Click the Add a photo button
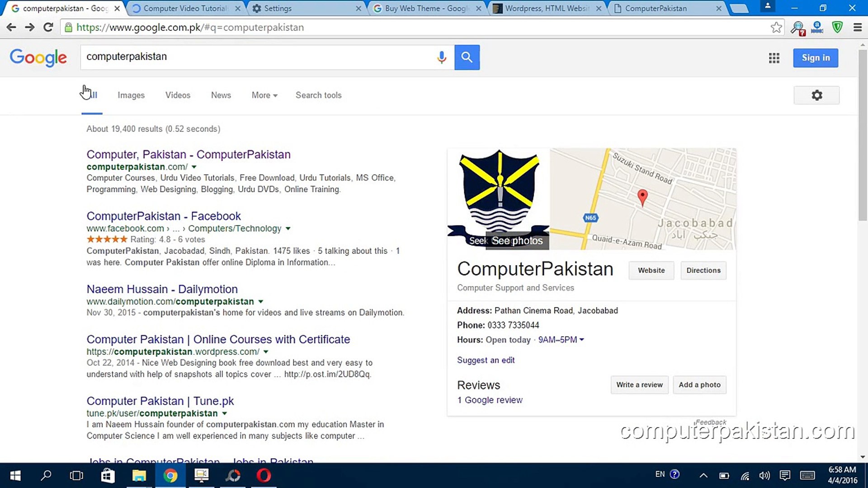 point(700,385)
